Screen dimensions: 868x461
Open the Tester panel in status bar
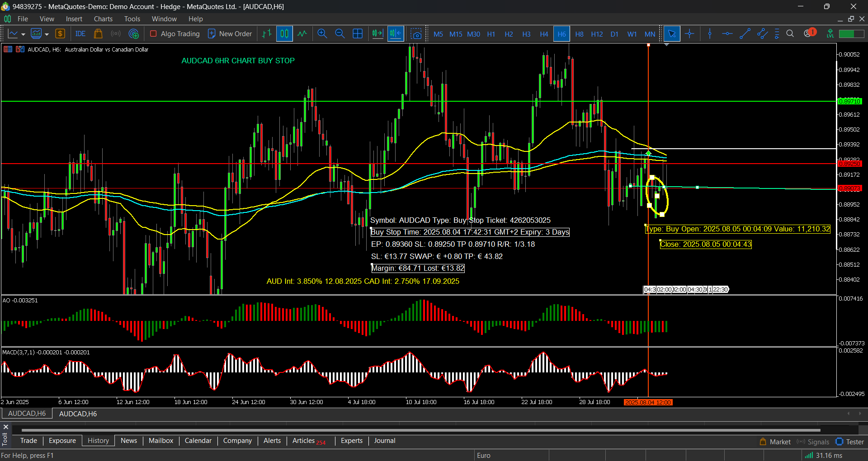(x=850, y=442)
